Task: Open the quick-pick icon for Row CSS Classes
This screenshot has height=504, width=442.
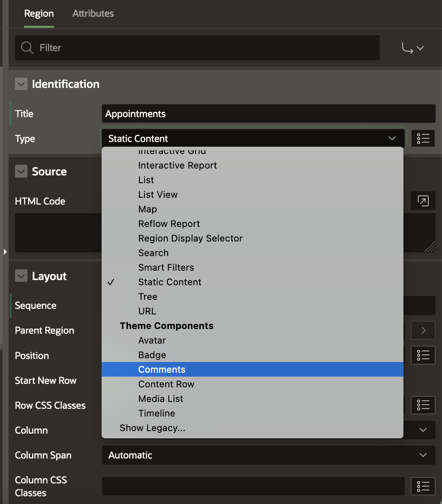Action: 423,405
